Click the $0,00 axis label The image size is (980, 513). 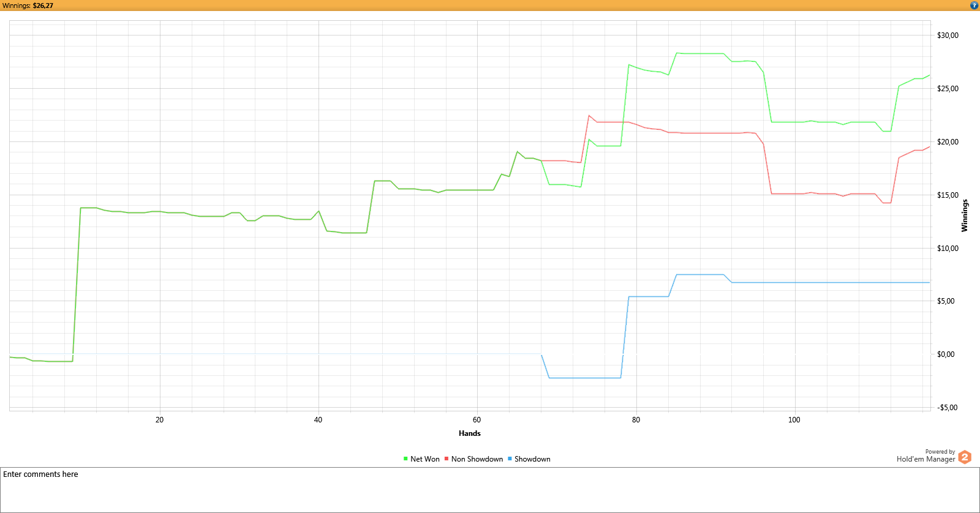tap(946, 354)
